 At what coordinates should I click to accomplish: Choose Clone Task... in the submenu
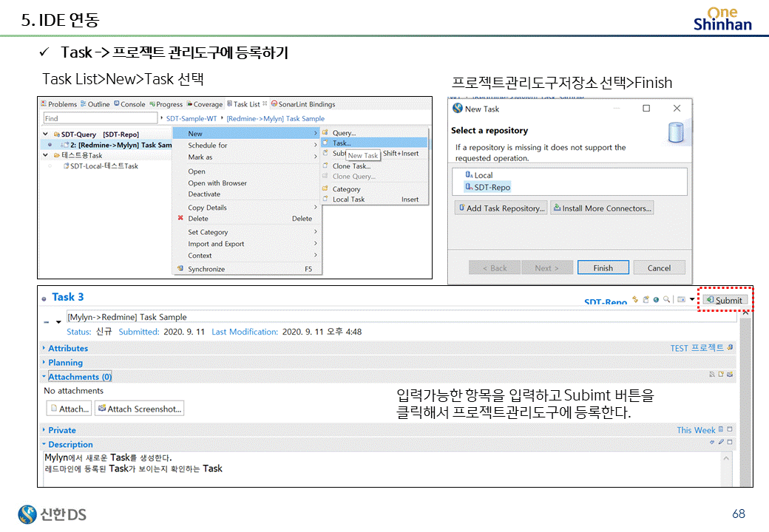pos(374,166)
